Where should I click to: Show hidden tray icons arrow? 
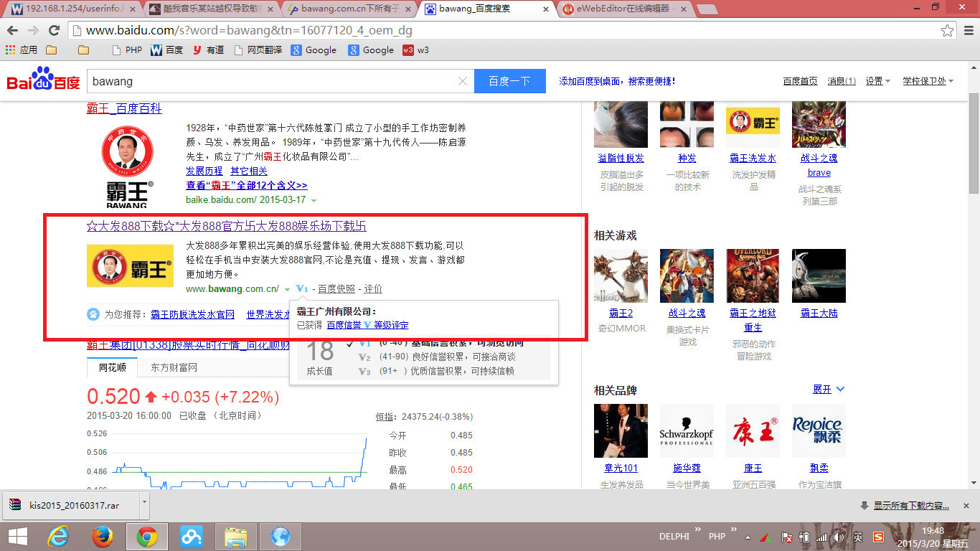click(749, 537)
